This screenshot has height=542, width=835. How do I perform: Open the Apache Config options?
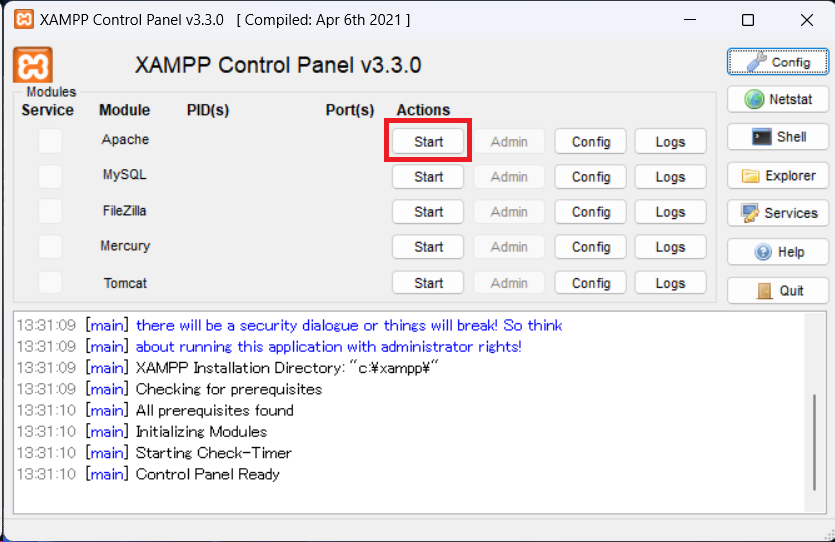[x=590, y=142]
